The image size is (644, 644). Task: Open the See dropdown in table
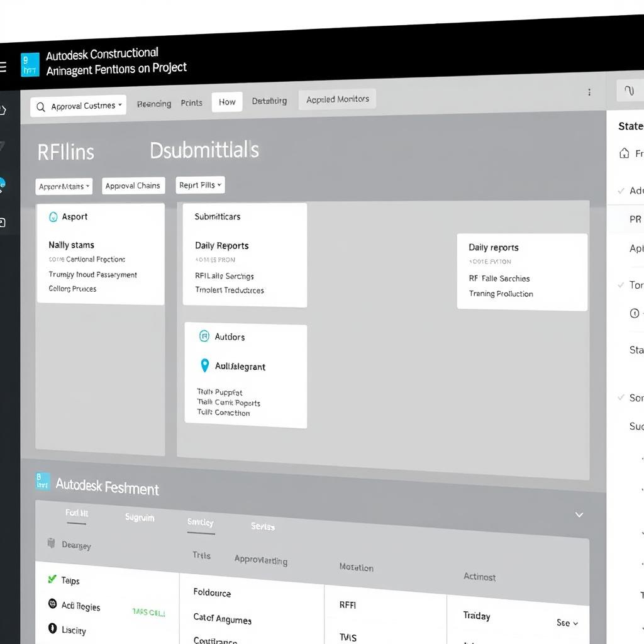pos(567,623)
